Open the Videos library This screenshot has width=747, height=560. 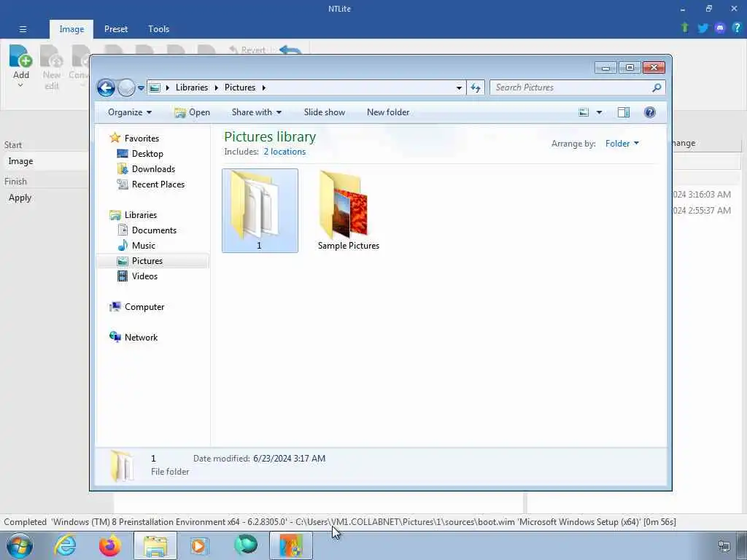coord(144,276)
